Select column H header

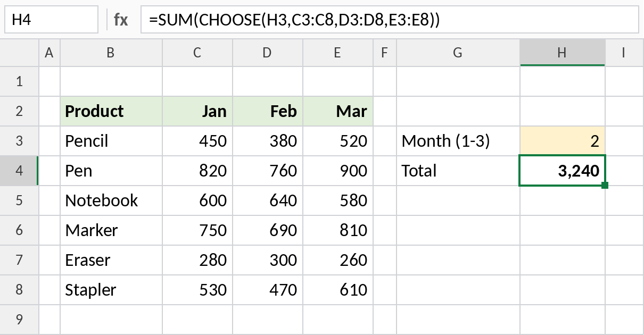pyautogui.click(x=563, y=52)
